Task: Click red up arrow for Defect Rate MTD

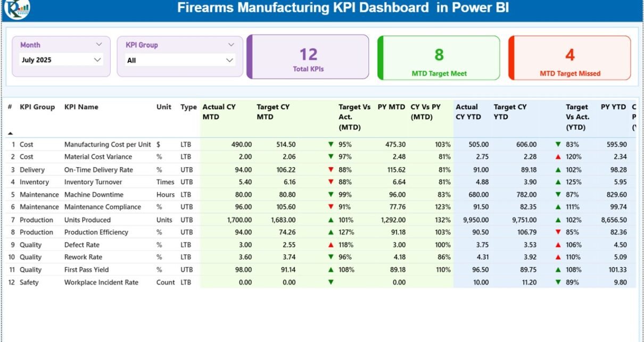Action: tap(331, 245)
